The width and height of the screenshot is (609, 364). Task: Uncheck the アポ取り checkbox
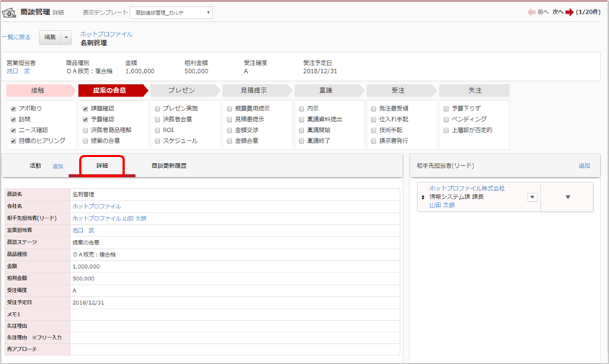[13, 109]
